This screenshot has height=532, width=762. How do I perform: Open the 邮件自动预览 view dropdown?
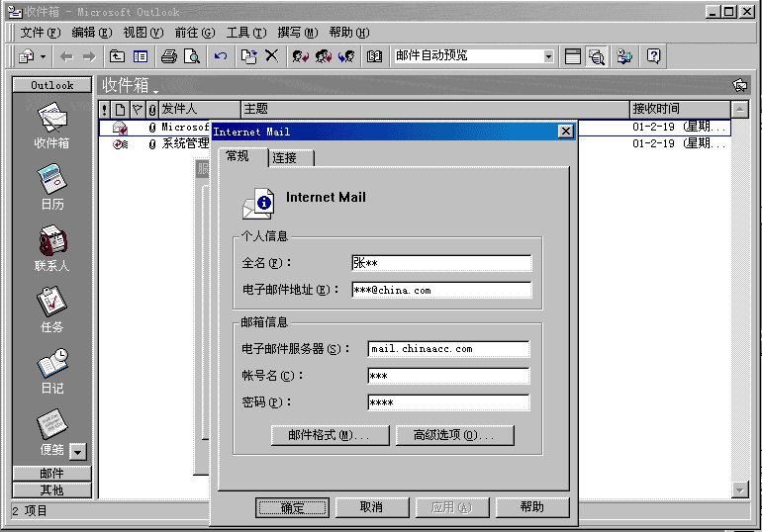pyautogui.click(x=548, y=56)
